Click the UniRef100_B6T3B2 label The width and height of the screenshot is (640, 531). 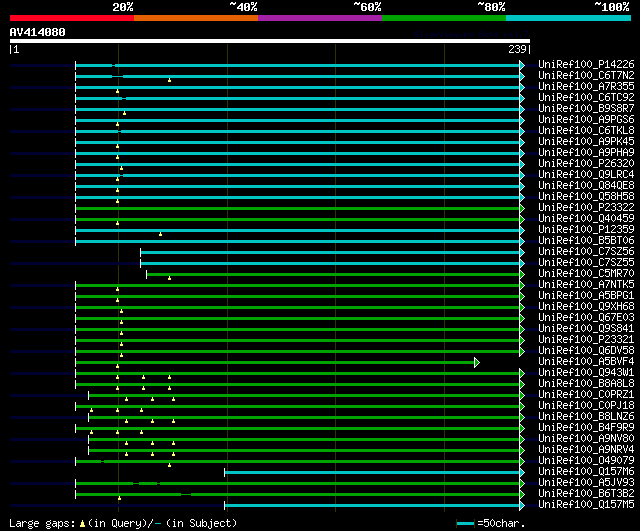click(x=586, y=494)
